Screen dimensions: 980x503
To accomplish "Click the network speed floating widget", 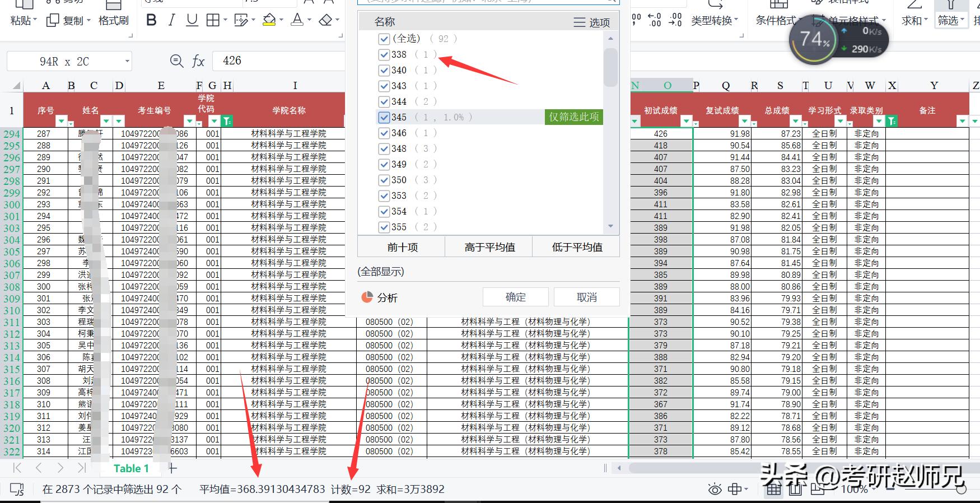I will [x=838, y=40].
